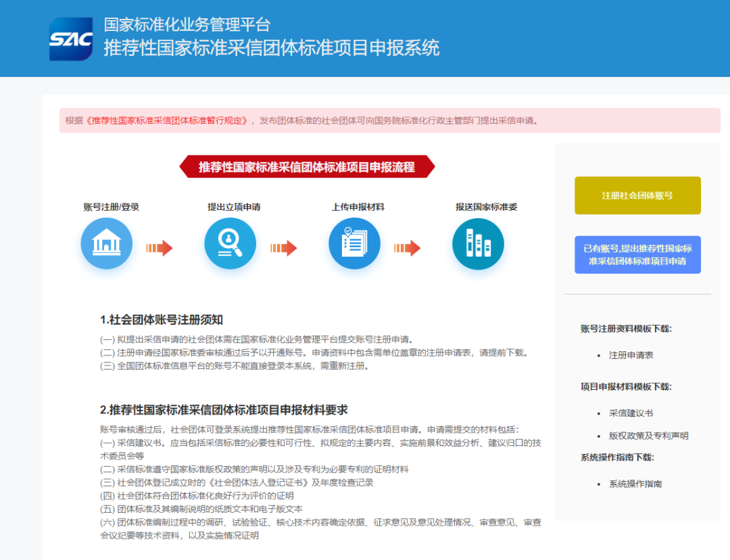Click the second orange arrow between steps

(283, 249)
